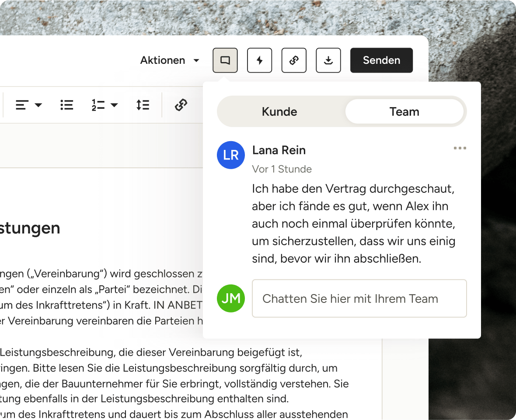Click Lana Rein's LR avatar
The image size is (516, 420).
[231, 155]
